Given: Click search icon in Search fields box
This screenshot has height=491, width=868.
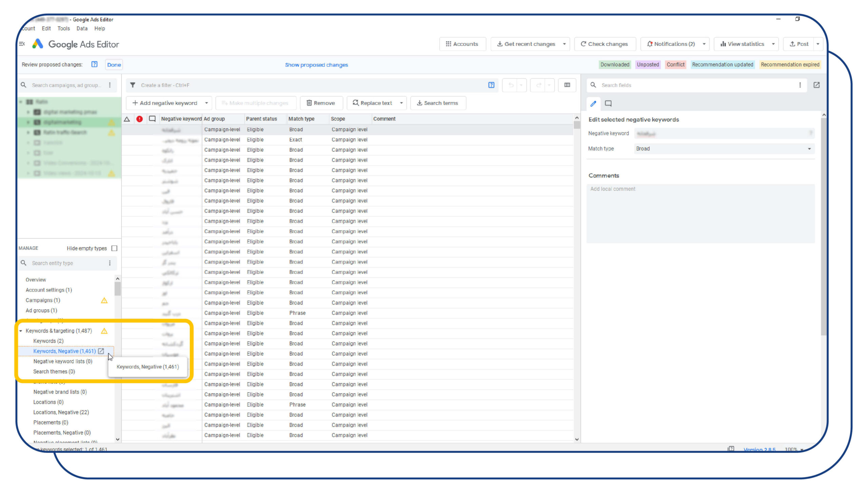Looking at the screenshot, I should tap(593, 85).
